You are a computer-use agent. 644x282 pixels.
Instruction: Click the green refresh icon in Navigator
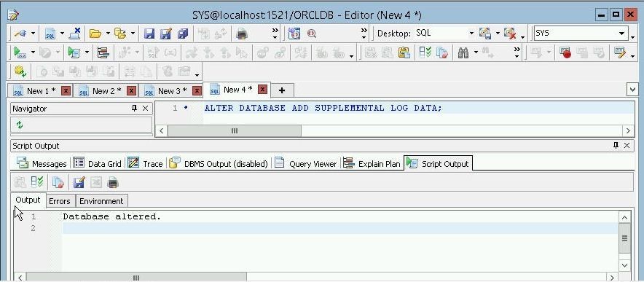tap(19, 125)
